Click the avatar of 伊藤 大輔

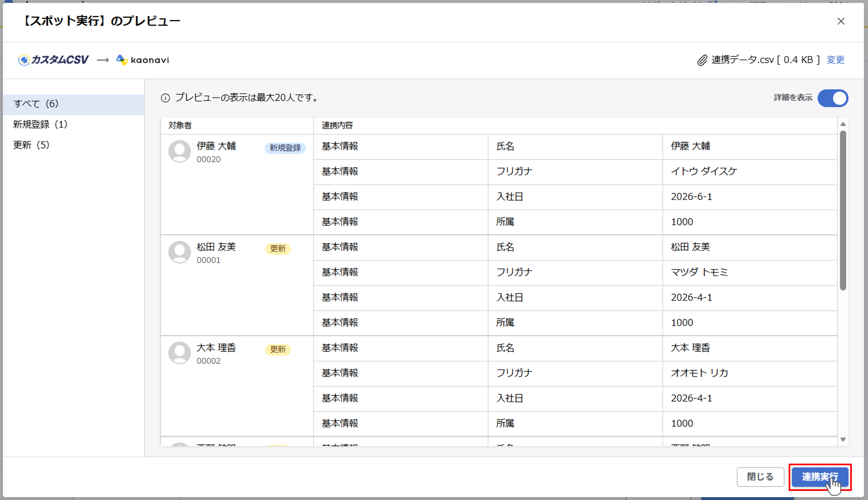pos(180,151)
